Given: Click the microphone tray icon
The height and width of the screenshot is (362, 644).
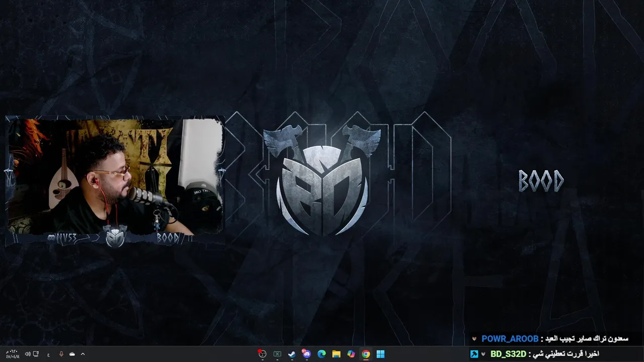Looking at the screenshot, I should [x=61, y=354].
